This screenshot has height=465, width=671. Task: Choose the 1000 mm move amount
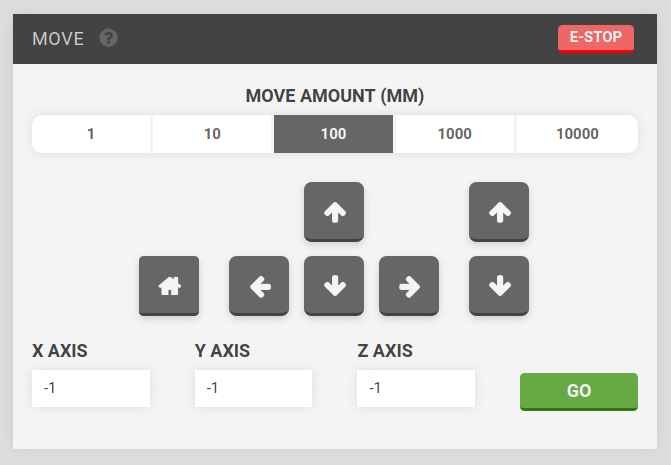[455, 134]
